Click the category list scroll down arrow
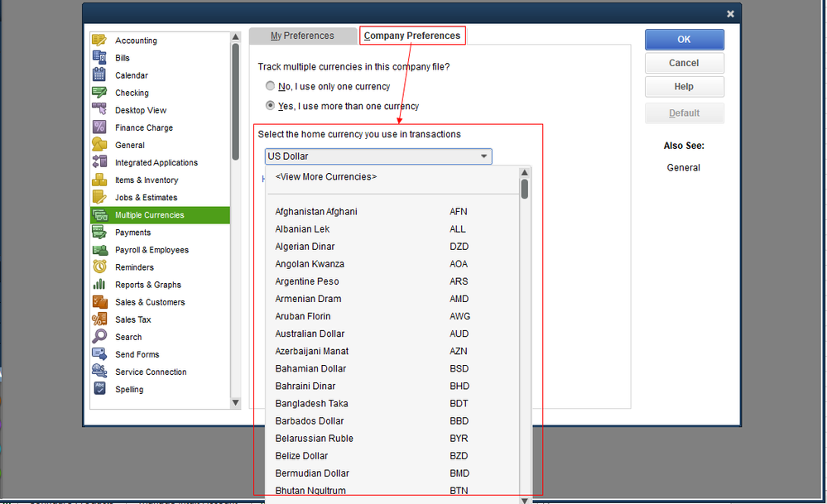 [x=236, y=403]
